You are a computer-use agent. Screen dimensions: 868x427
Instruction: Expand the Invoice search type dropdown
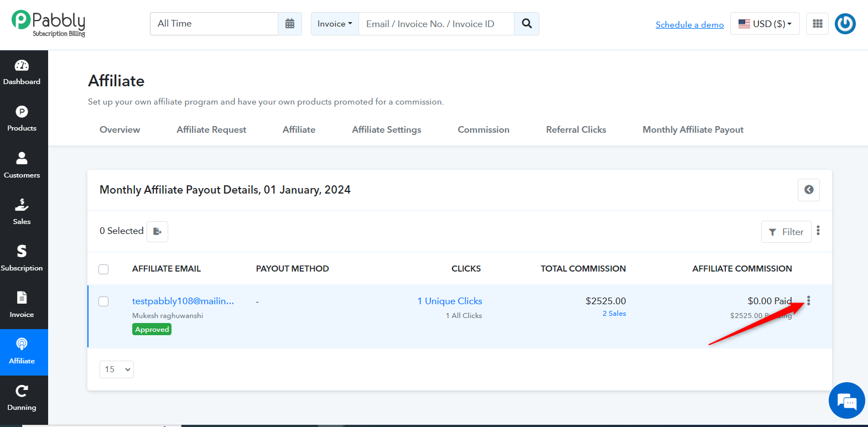tap(335, 24)
